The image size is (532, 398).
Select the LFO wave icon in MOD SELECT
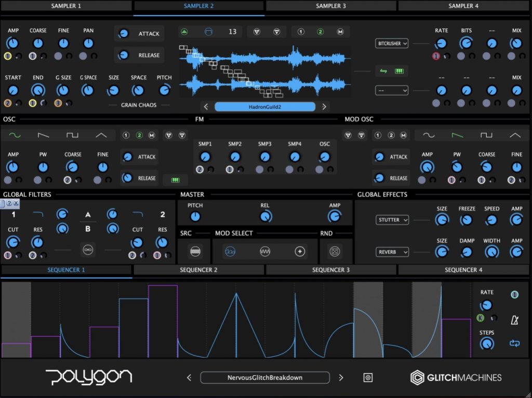point(265,251)
